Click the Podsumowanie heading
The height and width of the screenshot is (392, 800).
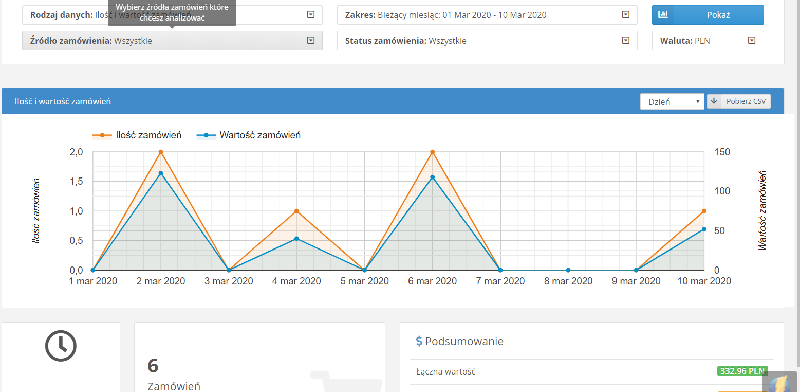click(x=464, y=341)
